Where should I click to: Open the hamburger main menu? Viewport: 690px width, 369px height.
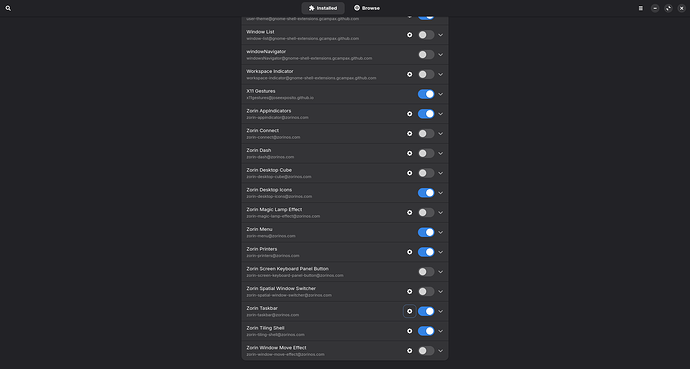[x=641, y=8]
